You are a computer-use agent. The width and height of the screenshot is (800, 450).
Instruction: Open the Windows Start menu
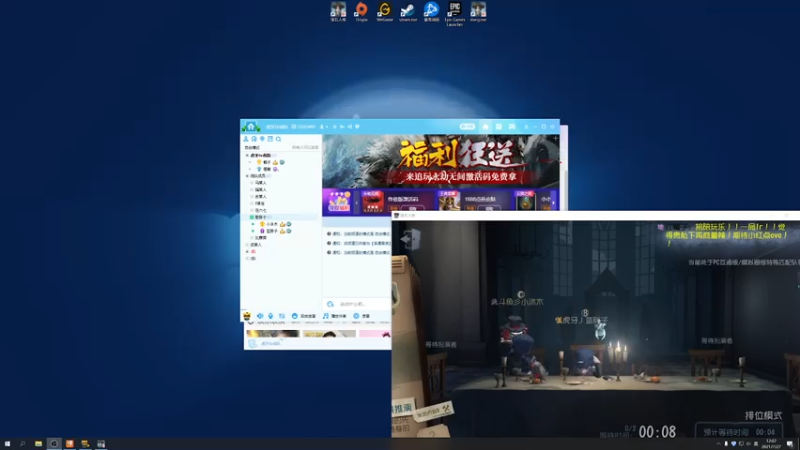(x=7, y=444)
